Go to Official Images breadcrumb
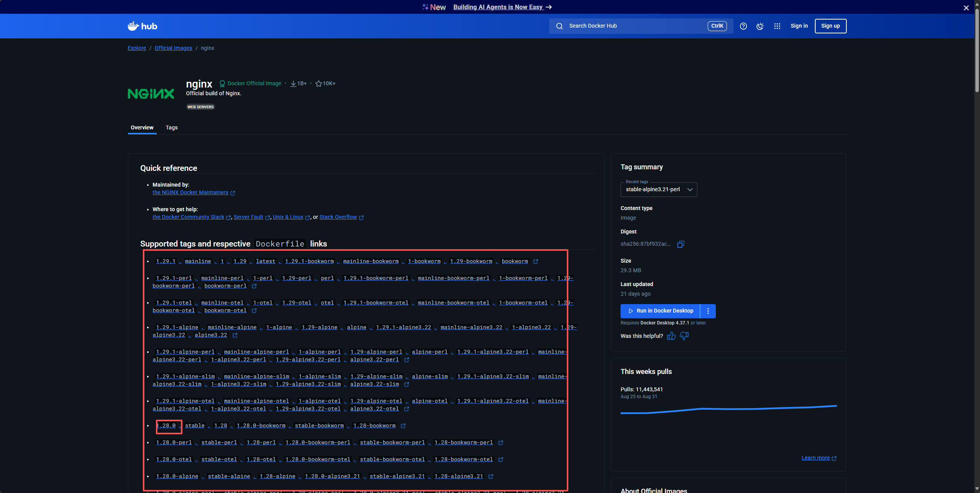The image size is (980, 493). click(x=173, y=48)
